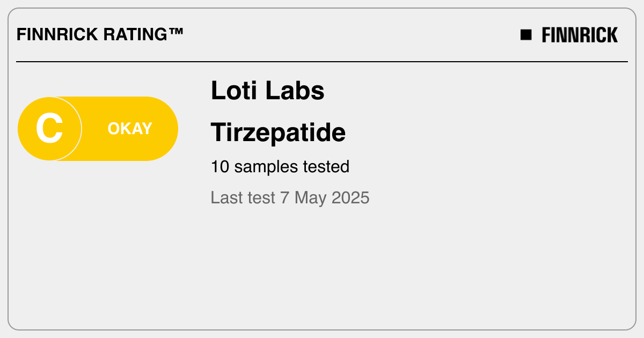Select the yellow rating pill badge

pyautogui.click(x=98, y=129)
